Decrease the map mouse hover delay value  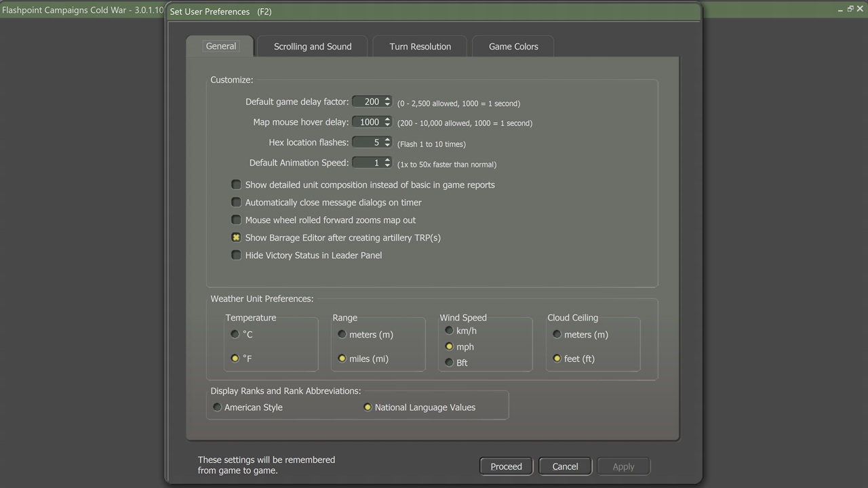pos(387,125)
